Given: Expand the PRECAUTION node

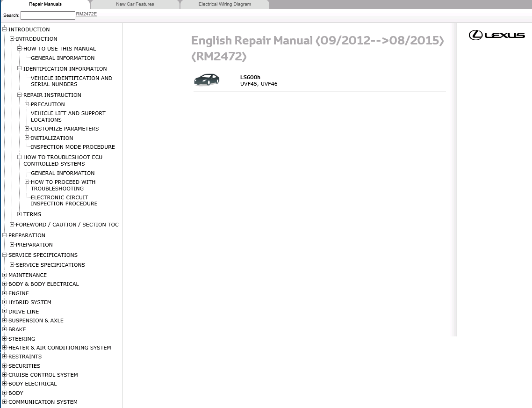Looking at the screenshot, I should point(27,104).
